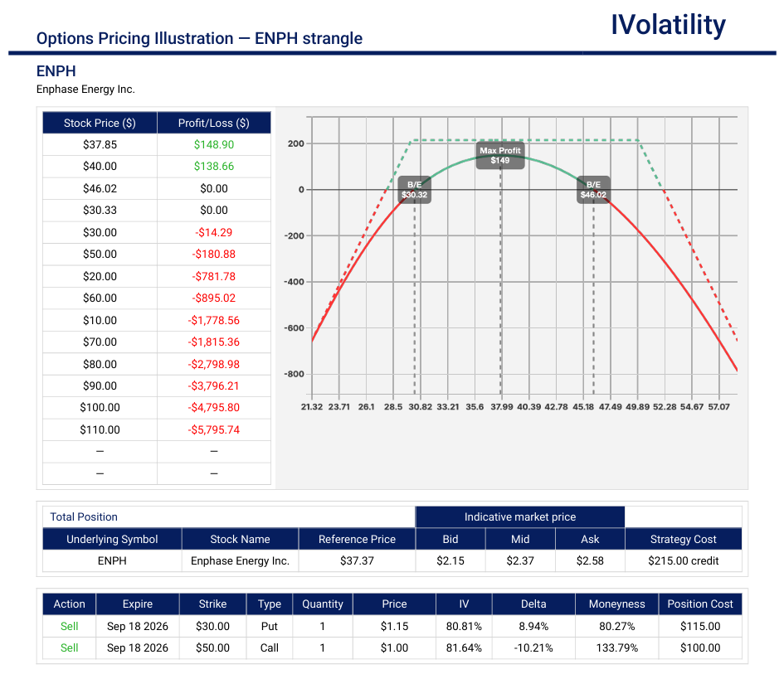
Task: Click the $30.33 stock price cell
Action: tap(100, 211)
